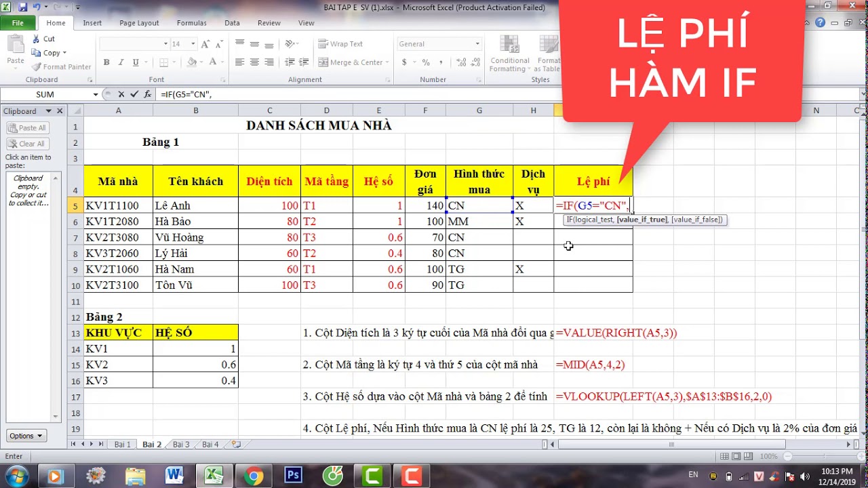Screen dimensions: 868x488
Task: Click Accounting Number Format dollar icon
Action: (x=406, y=62)
